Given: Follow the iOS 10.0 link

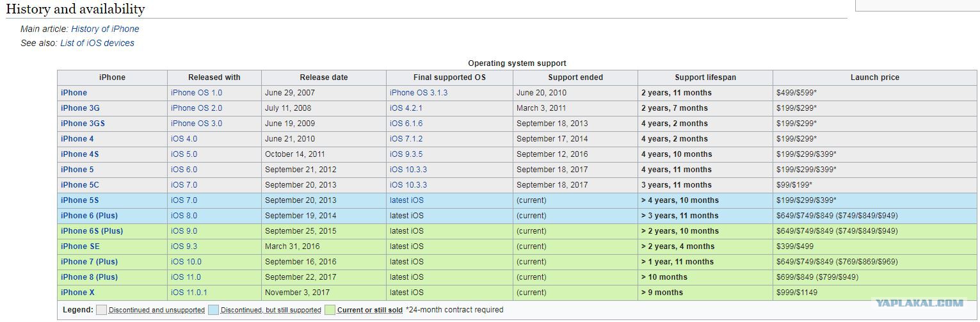Looking at the screenshot, I should [x=186, y=262].
